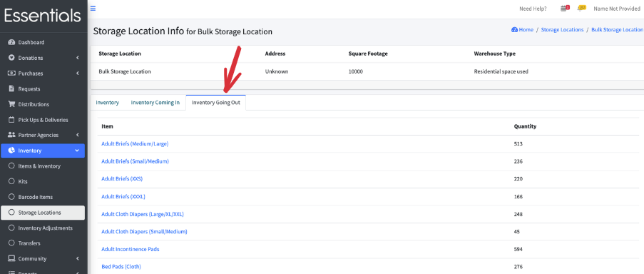Viewport: 644px width, 274px height.
Task: Open Adult Briefs (XXS) item link
Action: 122,179
